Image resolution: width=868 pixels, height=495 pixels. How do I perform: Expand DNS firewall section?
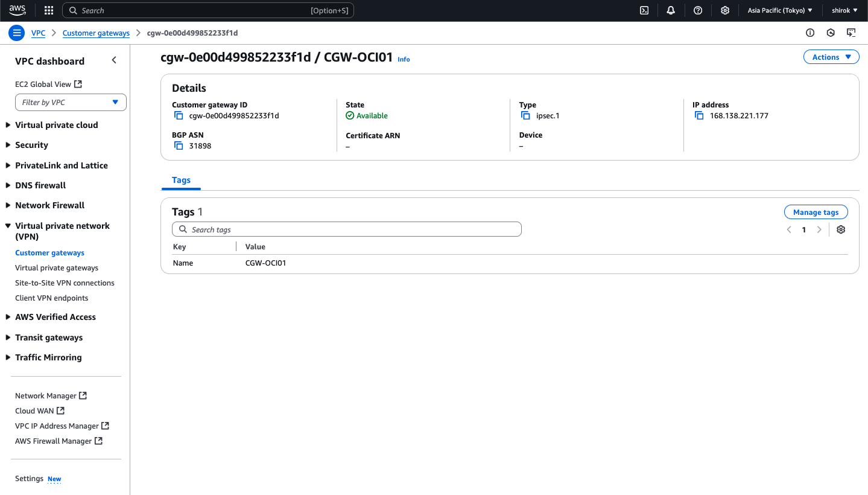pos(8,185)
